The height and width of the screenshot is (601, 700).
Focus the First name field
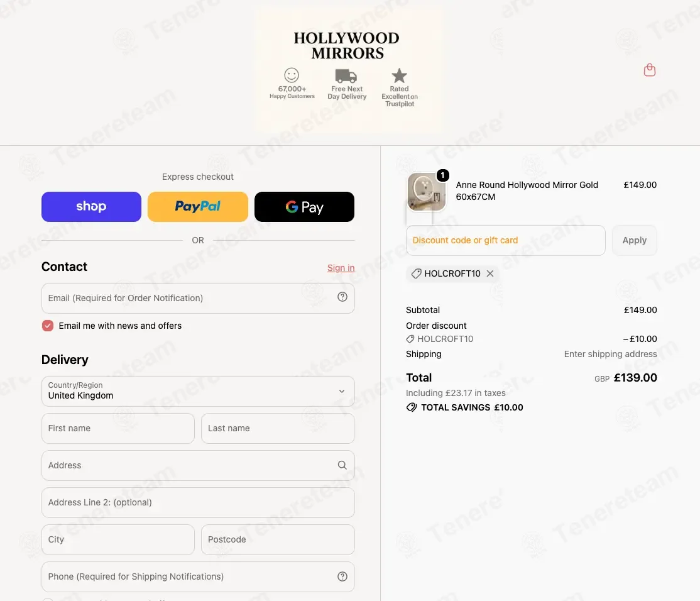click(x=118, y=428)
